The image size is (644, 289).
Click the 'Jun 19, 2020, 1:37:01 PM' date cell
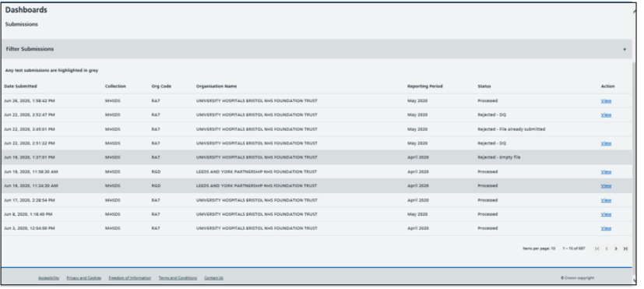pyautogui.click(x=29, y=157)
